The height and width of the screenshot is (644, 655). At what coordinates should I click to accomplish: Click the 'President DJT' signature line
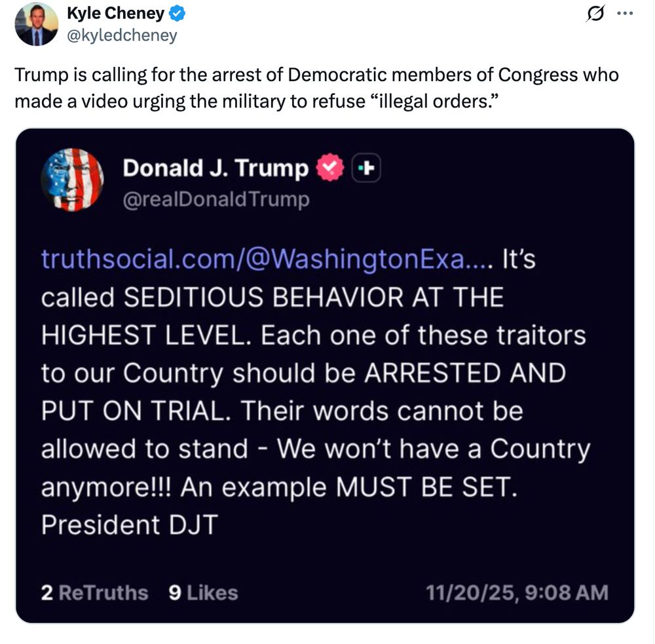[x=130, y=525]
